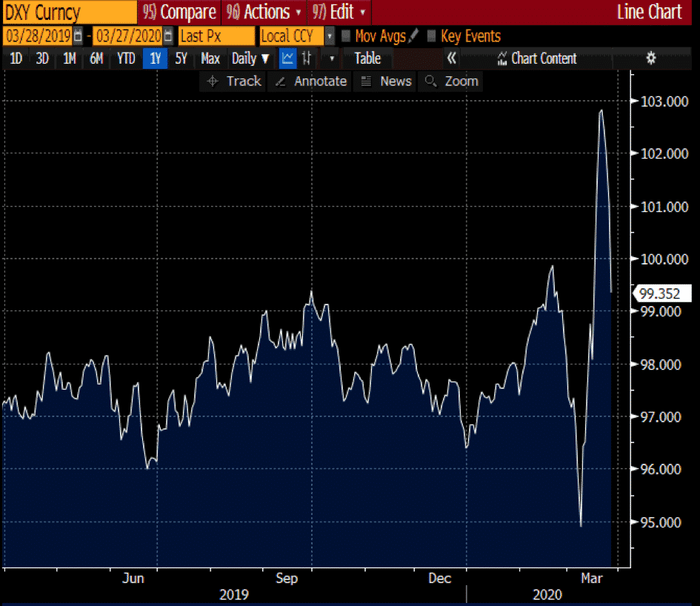Click the 95.000 axis label
Screen dimensions: 700x606
661,522
